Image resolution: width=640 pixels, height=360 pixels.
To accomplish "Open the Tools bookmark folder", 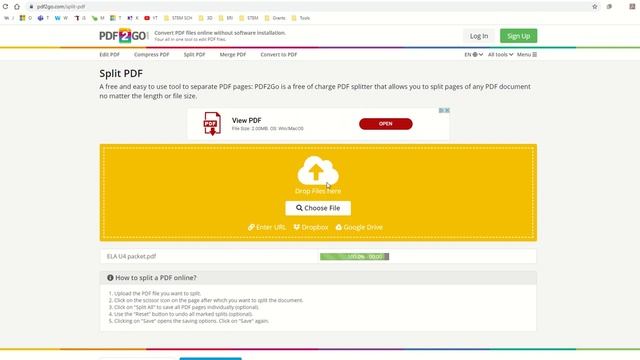I will click(300, 18).
